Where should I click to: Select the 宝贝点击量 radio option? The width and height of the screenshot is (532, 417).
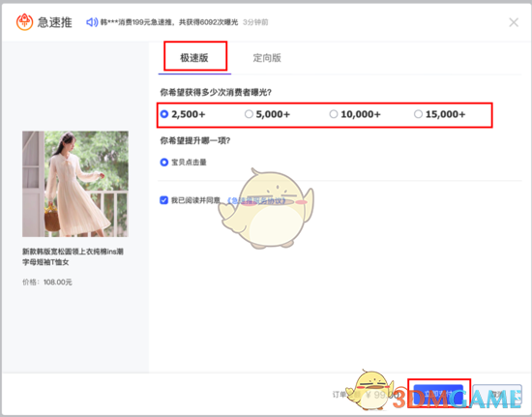point(183,163)
